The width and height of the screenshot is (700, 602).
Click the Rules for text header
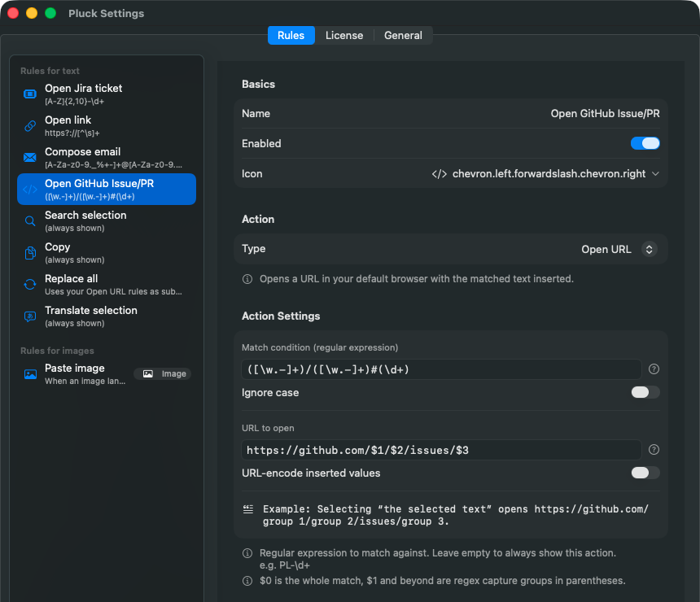point(50,71)
